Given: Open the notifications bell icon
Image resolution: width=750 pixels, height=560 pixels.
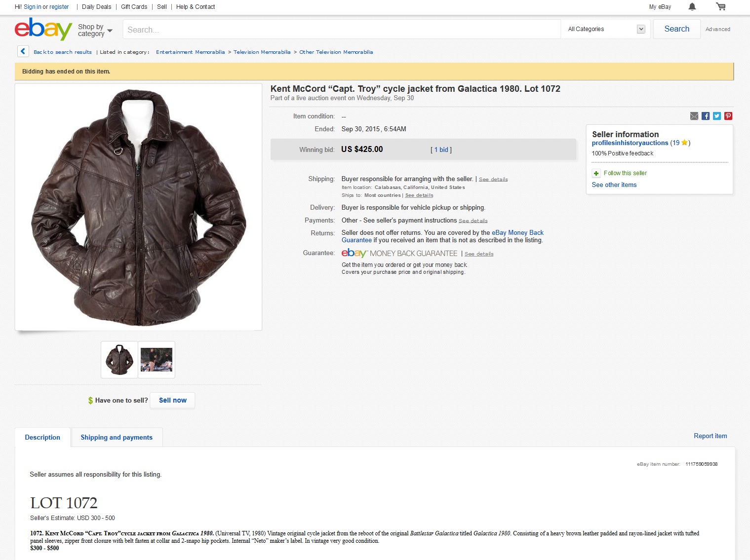Looking at the screenshot, I should point(692,7).
